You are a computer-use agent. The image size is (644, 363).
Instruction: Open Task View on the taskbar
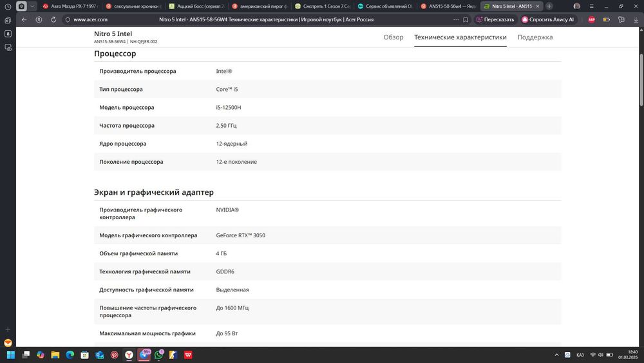pyautogui.click(x=26, y=355)
